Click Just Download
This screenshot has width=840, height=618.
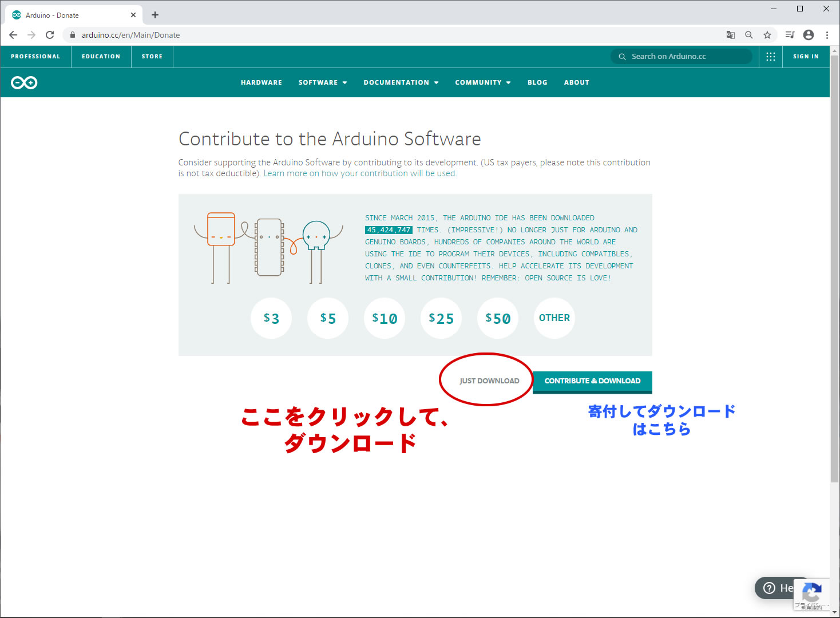pos(489,381)
